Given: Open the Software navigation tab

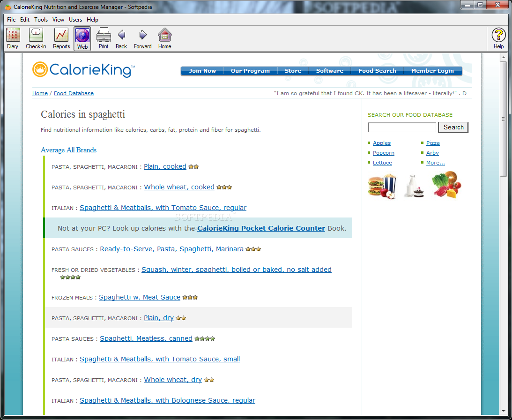Looking at the screenshot, I should click(330, 71).
